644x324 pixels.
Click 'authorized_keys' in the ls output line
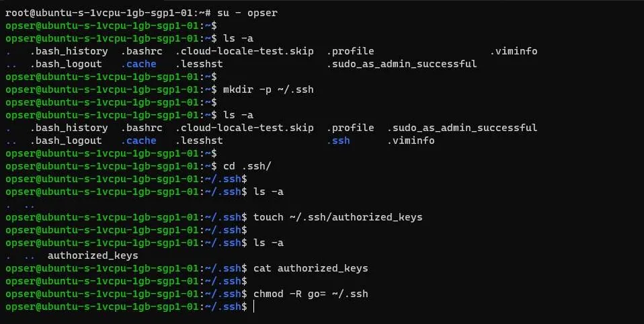pos(93,255)
